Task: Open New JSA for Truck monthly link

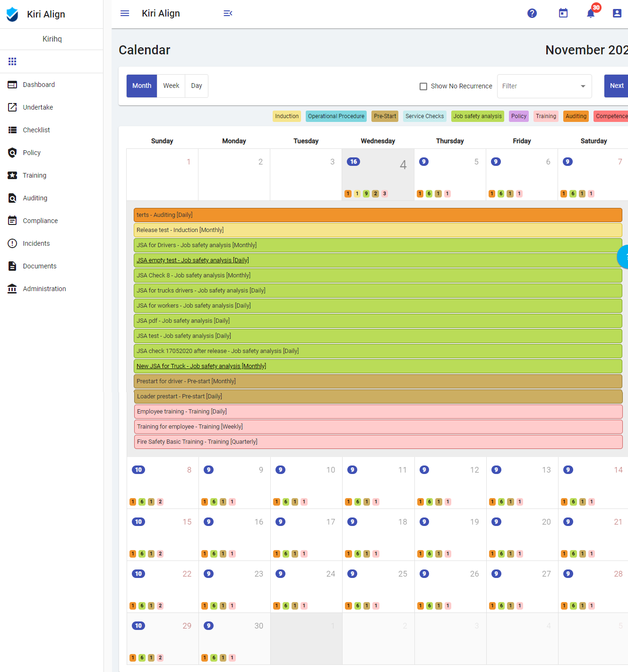Action: coord(201,366)
